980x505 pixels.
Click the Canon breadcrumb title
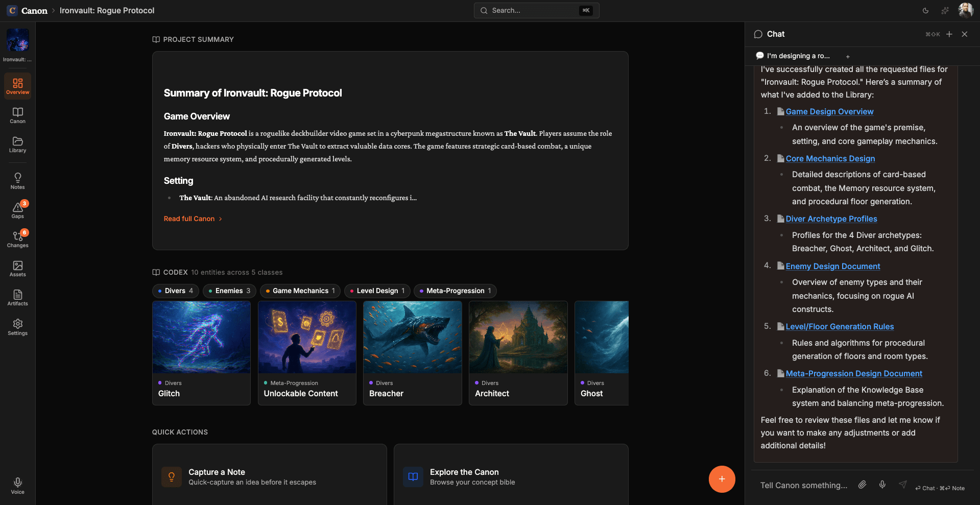[x=34, y=10]
